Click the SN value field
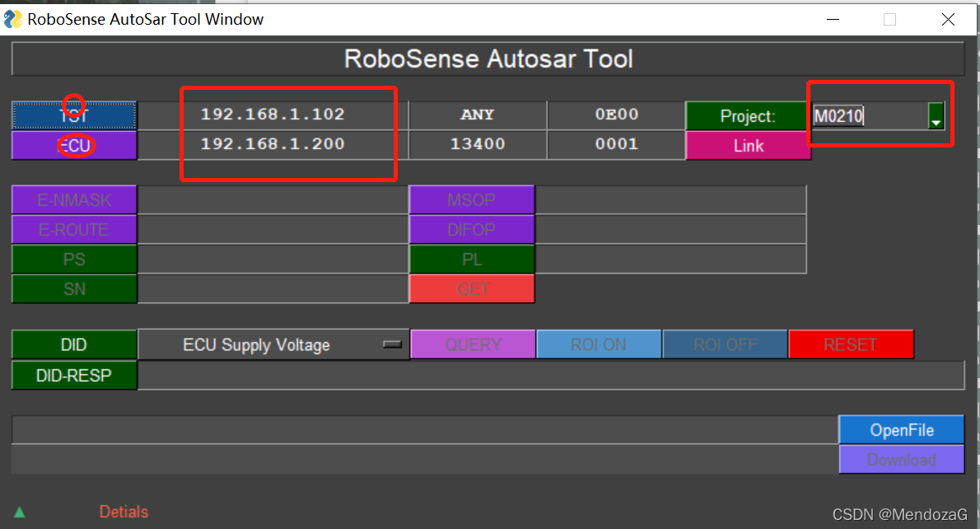980x529 pixels. 273,289
